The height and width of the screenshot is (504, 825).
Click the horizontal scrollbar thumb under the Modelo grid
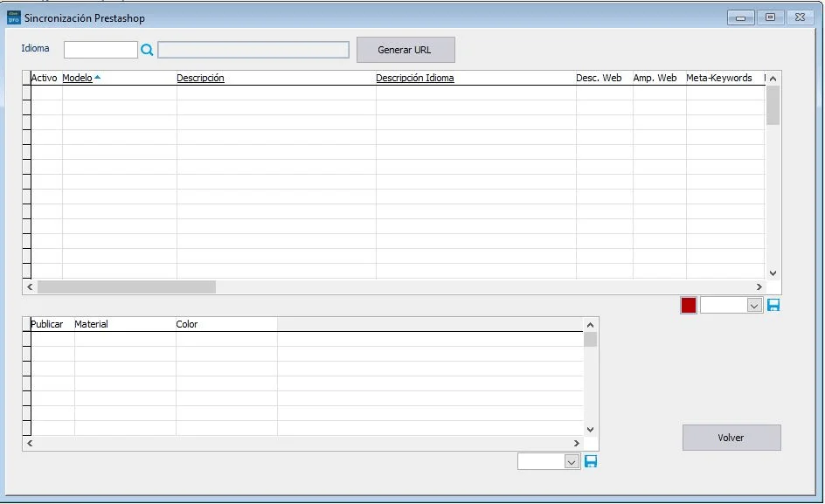[x=126, y=287]
